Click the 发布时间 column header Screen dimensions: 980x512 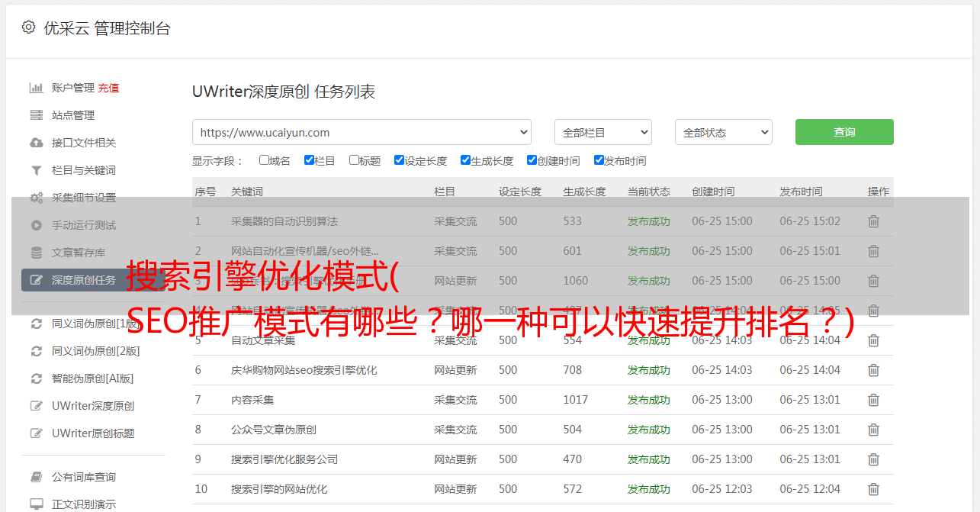click(x=801, y=192)
